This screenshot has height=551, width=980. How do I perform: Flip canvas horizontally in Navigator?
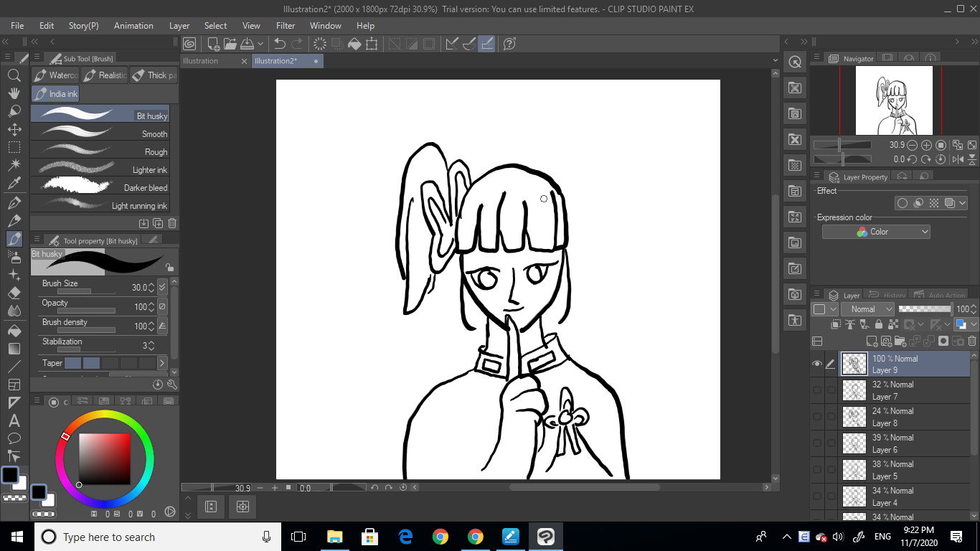point(956,159)
